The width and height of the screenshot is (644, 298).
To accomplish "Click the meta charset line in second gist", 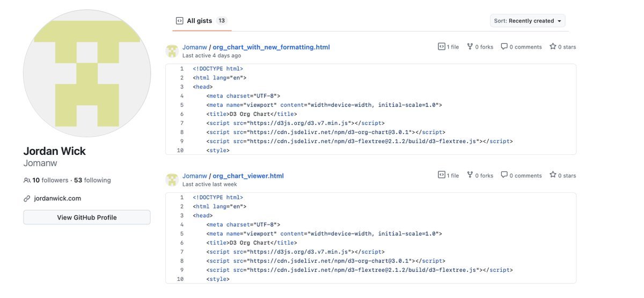I will click(243, 225).
